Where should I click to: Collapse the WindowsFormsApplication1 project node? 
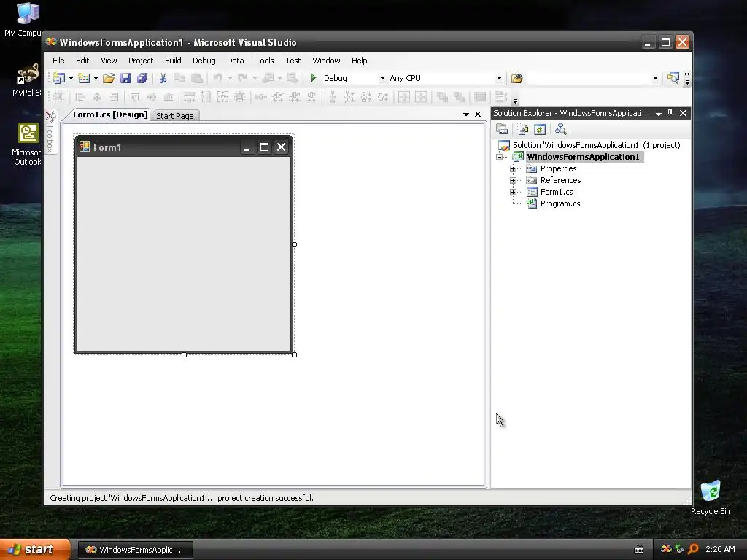499,157
